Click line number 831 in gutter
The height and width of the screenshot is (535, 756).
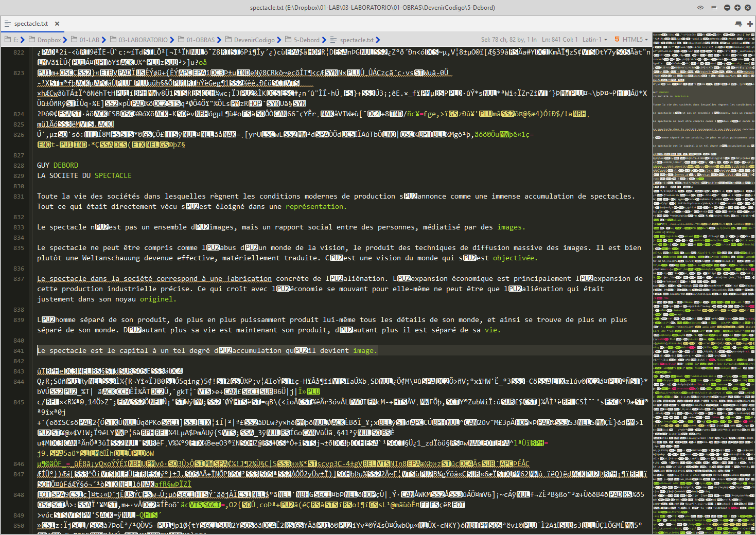click(19, 197)
